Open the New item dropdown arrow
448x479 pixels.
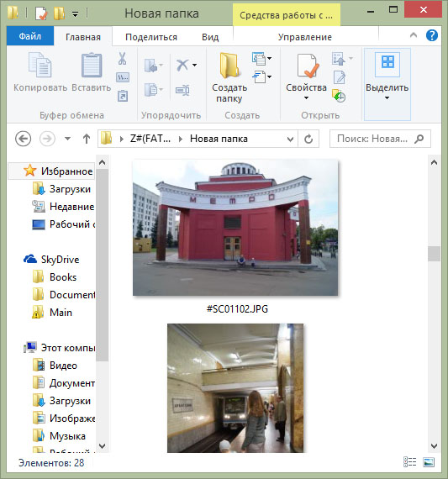point(269,58)
